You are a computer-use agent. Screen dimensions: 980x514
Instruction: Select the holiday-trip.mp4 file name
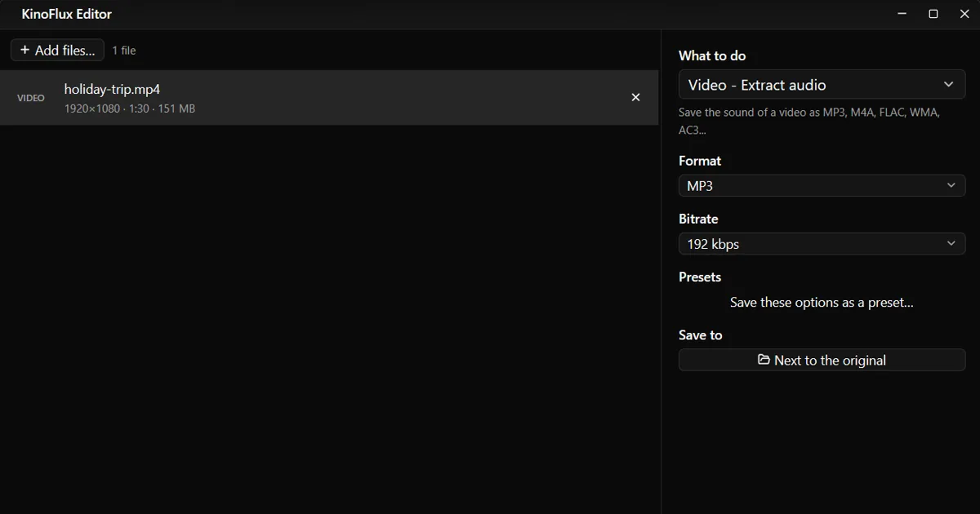coord(112,89)
